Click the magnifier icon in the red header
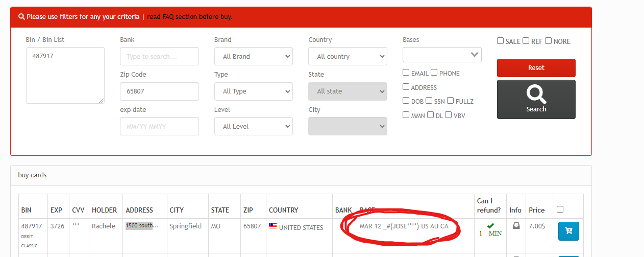The image size is (644, 257). coord(21,16)
